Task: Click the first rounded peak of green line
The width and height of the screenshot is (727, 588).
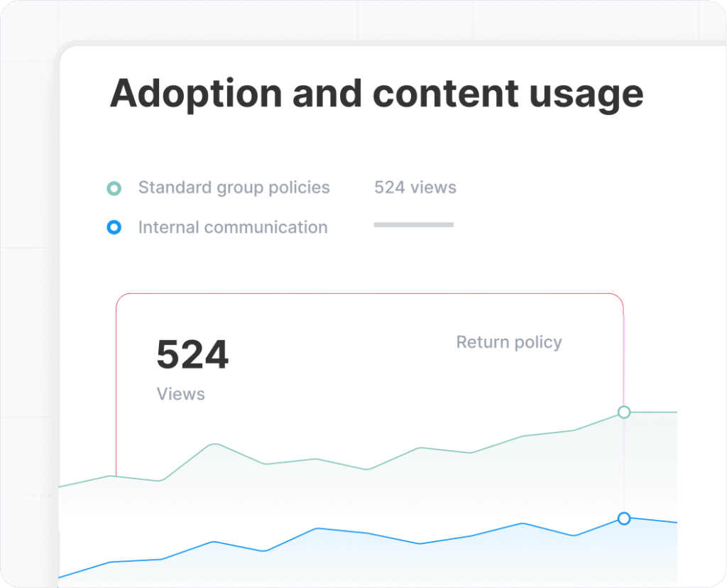Action: (x=214, y=445)
